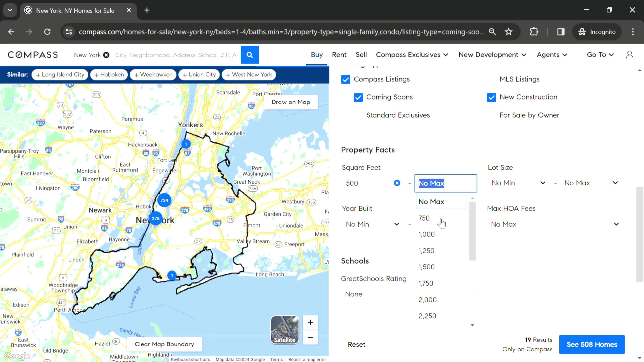Click the 278 listings map cluster

tap(155, 218)
